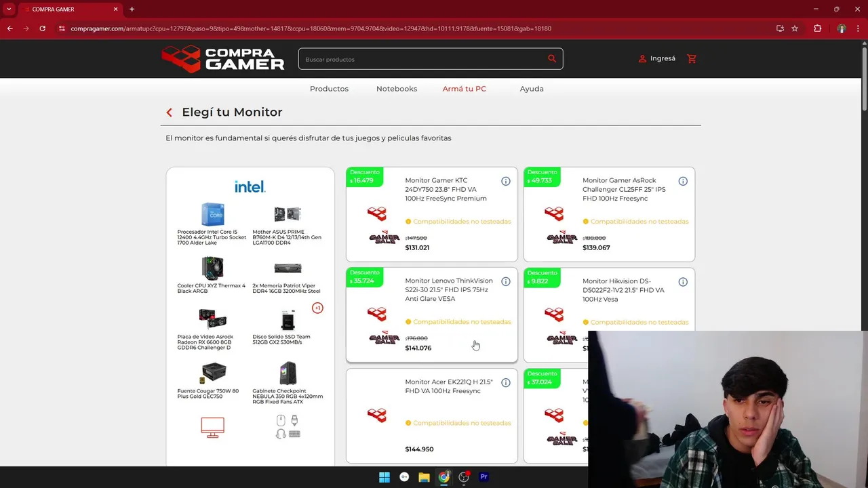Viewport: 868px width, 488px height.
Task: Click the Checkpoint NEBULA case image
Action: tap(288, 373)
